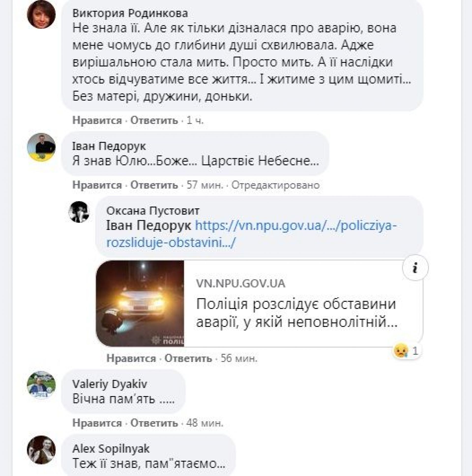Open Alex Sopilnyak's profile avatar
This screenshot has height=476, width=472.
[x=41, y=450]
